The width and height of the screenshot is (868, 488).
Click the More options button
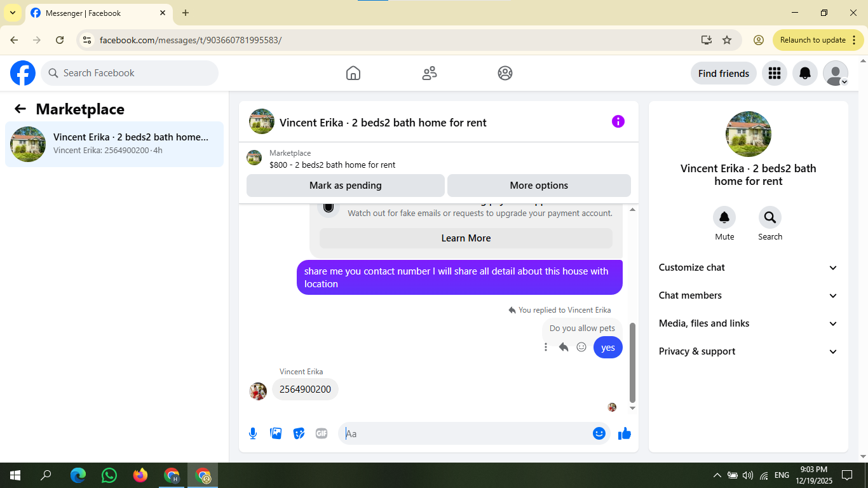(539, 186)
